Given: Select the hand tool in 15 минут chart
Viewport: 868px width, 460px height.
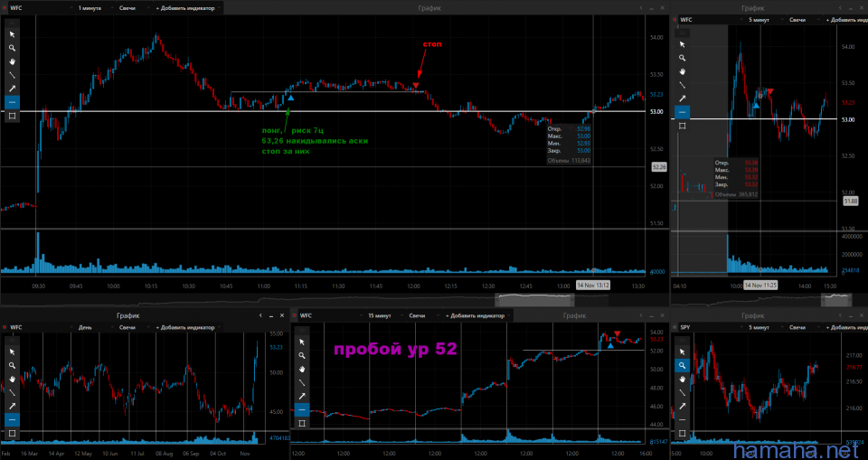Looking at the screenshot, I should (302, 370).
